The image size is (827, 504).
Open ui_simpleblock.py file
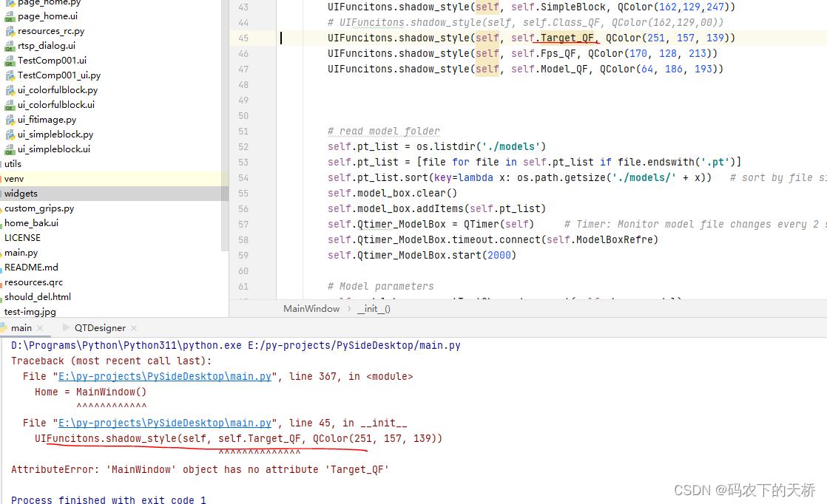click(55, 134)
